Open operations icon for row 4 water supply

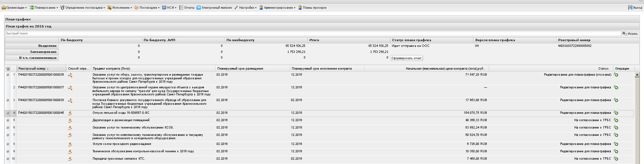point(616,113)
